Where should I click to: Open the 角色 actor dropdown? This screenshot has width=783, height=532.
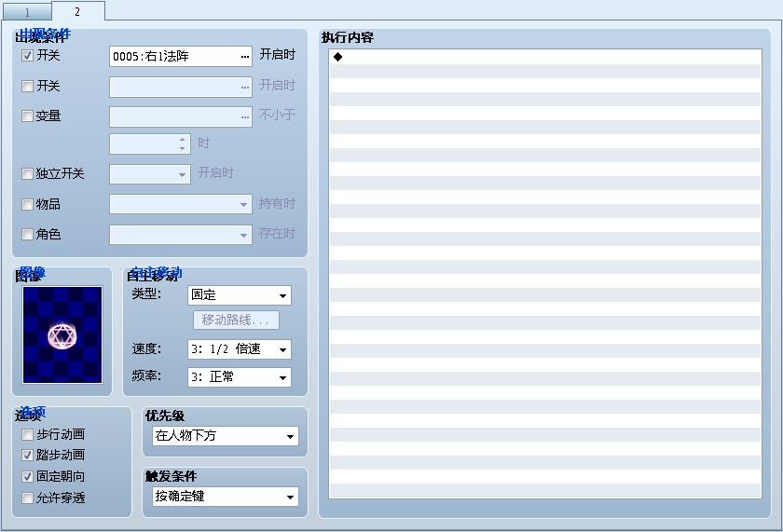coord(243,235)
